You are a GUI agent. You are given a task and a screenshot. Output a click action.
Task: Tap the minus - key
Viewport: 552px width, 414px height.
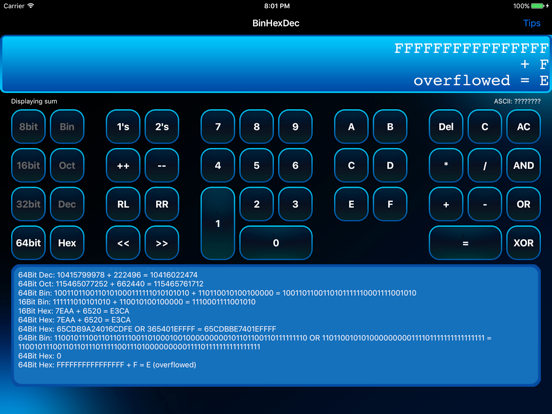coord(485,204)
